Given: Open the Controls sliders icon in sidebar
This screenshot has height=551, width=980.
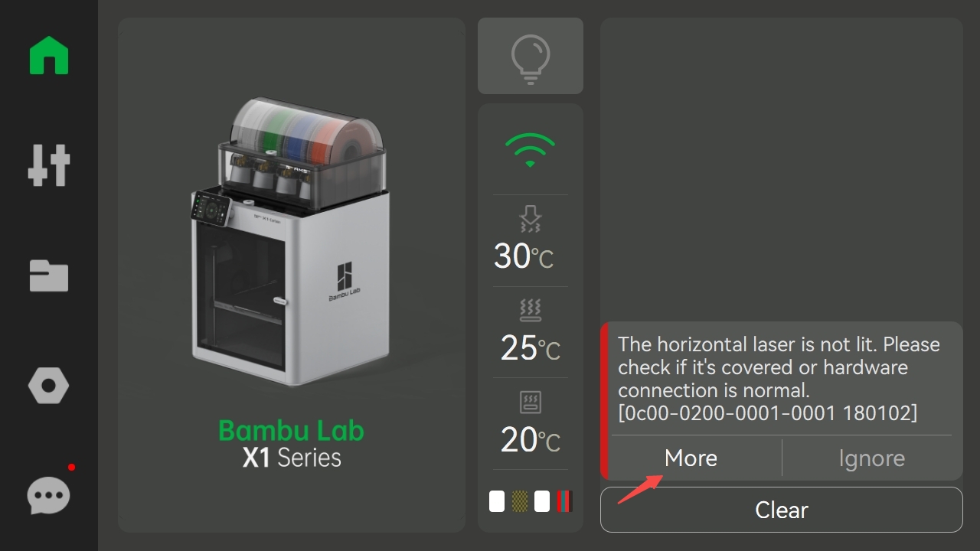Looking at the screenshot, I should click(x=49, y=165).
